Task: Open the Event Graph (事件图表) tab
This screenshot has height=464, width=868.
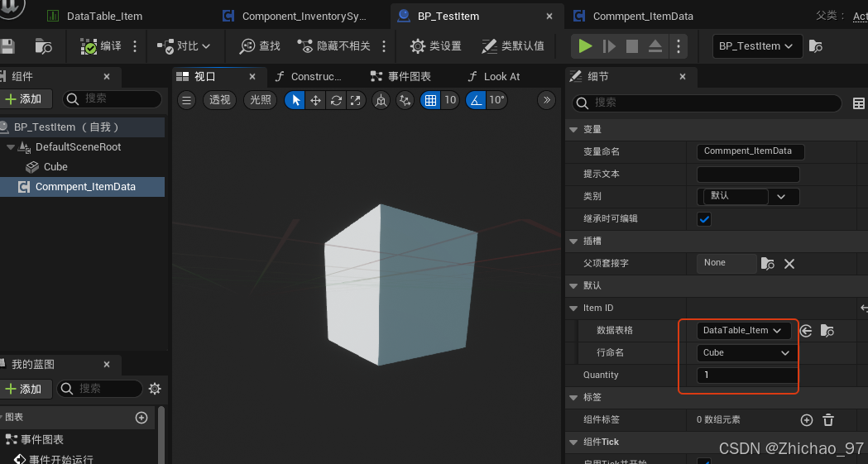Action: click(x=400, y=76)
